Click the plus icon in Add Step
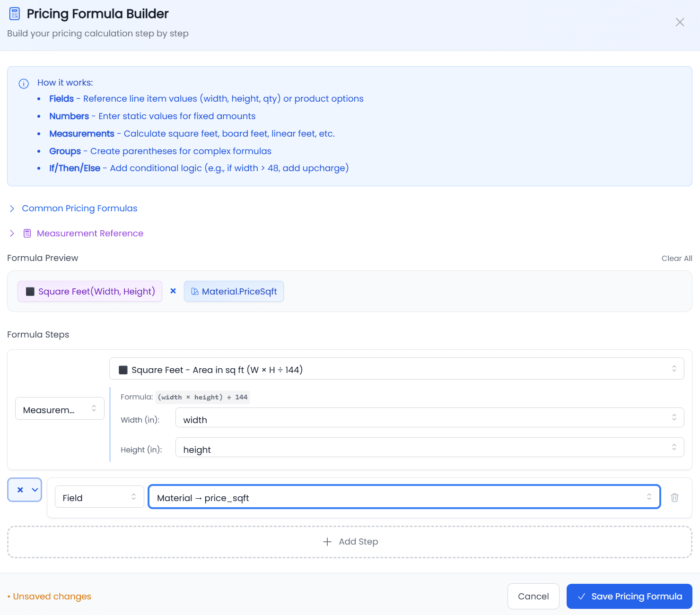 327,542
